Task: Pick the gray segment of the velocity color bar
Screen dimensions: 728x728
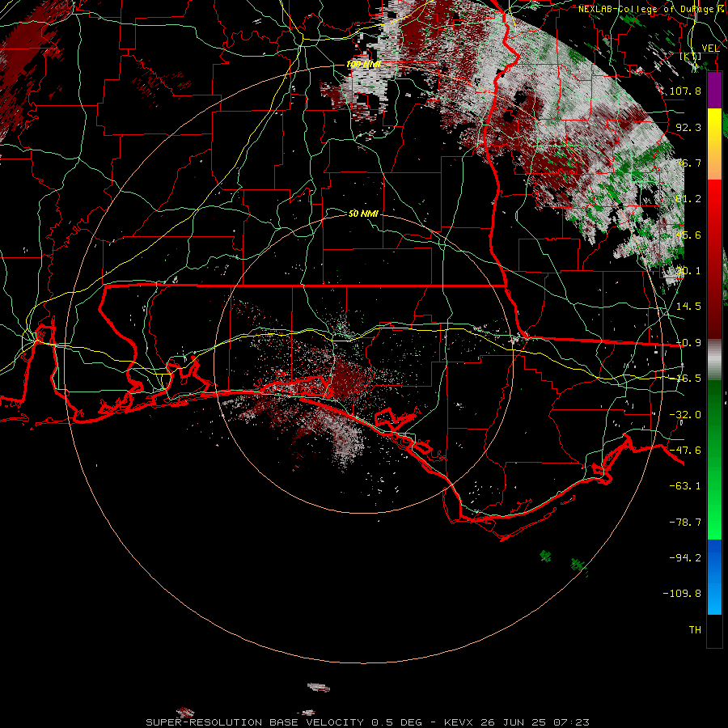Action: coord(714,360)
